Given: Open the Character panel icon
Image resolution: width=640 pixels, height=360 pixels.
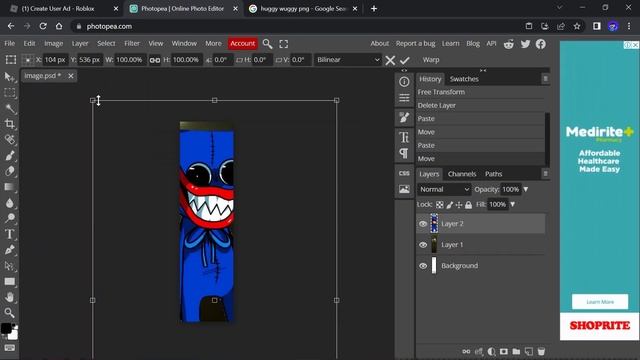Looking at the screenshot, I should point(404,137).
